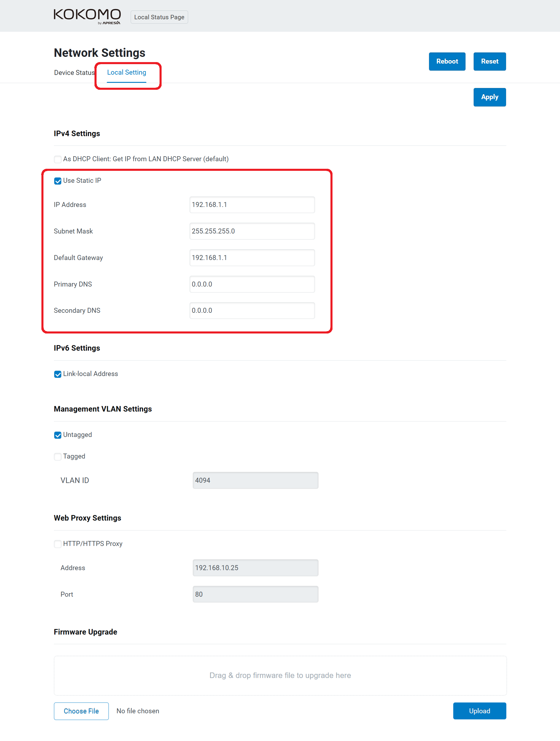The height and width of the screenshot is (741, 560).
Task: Switch to the Device Status tab
Action: tap(74, 73)
